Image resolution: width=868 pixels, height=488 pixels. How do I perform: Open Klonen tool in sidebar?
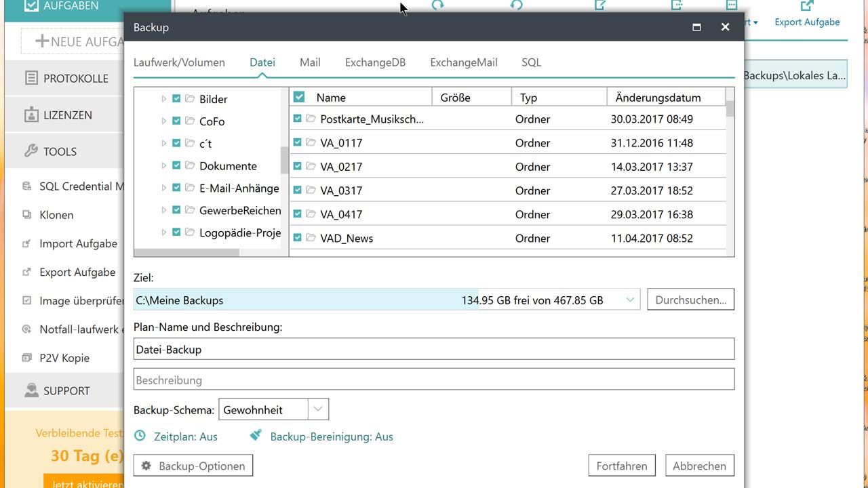point(56,215)
